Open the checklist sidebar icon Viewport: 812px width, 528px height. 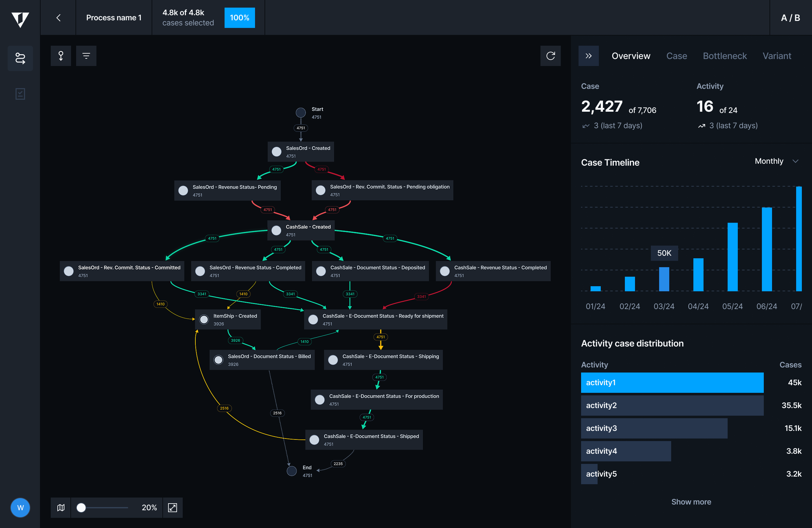click(20, 94)
